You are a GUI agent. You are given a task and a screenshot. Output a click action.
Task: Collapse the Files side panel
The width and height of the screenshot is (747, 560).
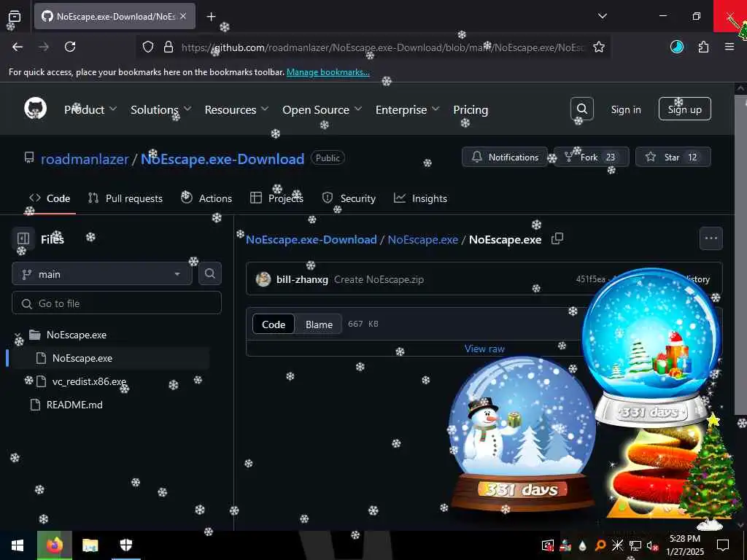(x=23, y=238)
